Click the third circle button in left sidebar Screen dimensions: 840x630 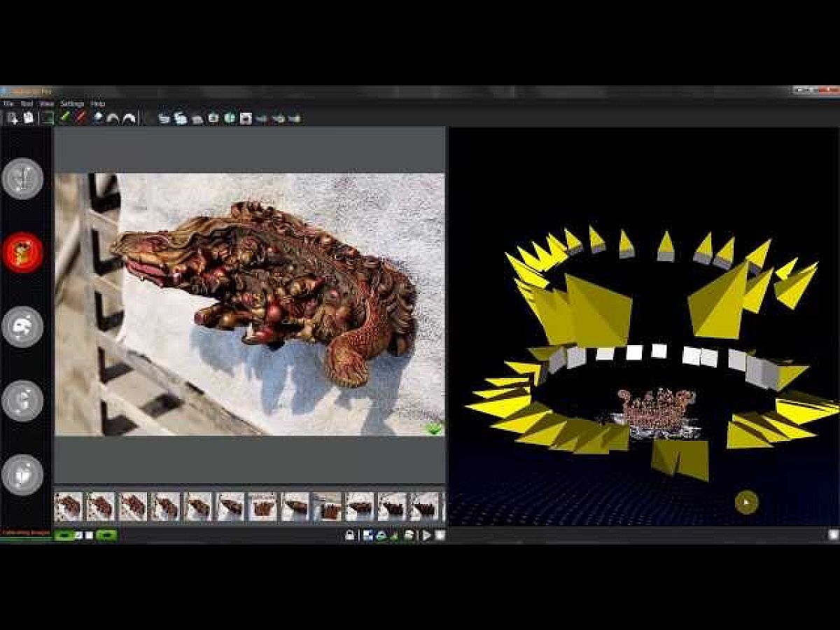pos(22,327)
